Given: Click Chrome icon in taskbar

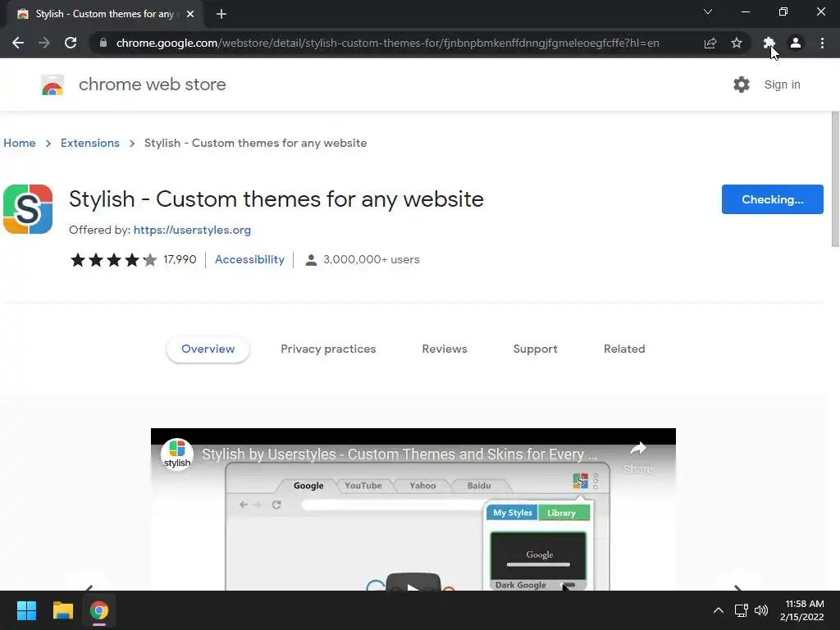Looking at the screenshot, I should click(x=99, y=610).
